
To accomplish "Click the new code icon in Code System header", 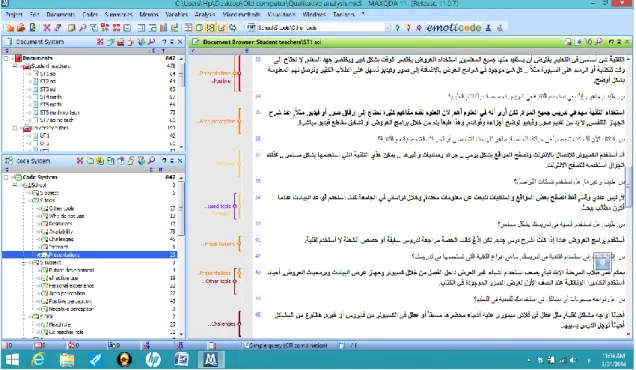I will (x=90, y=161).
